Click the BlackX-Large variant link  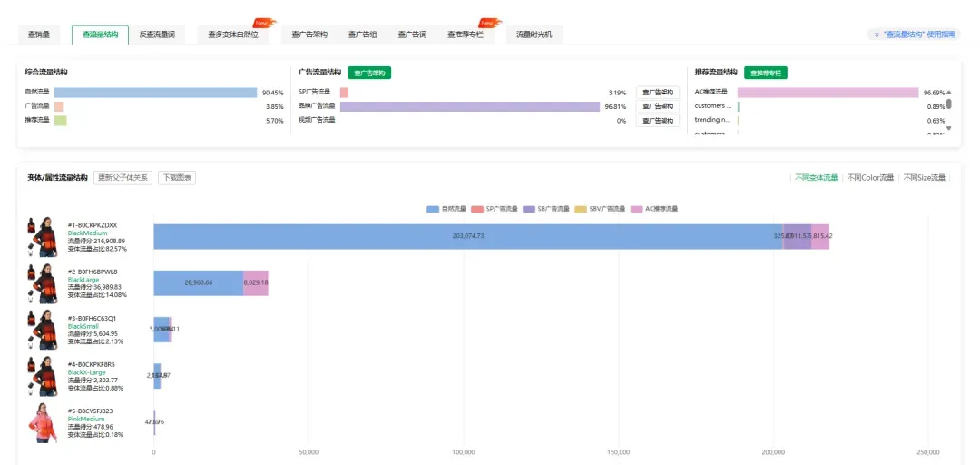[x=87, y=372]
